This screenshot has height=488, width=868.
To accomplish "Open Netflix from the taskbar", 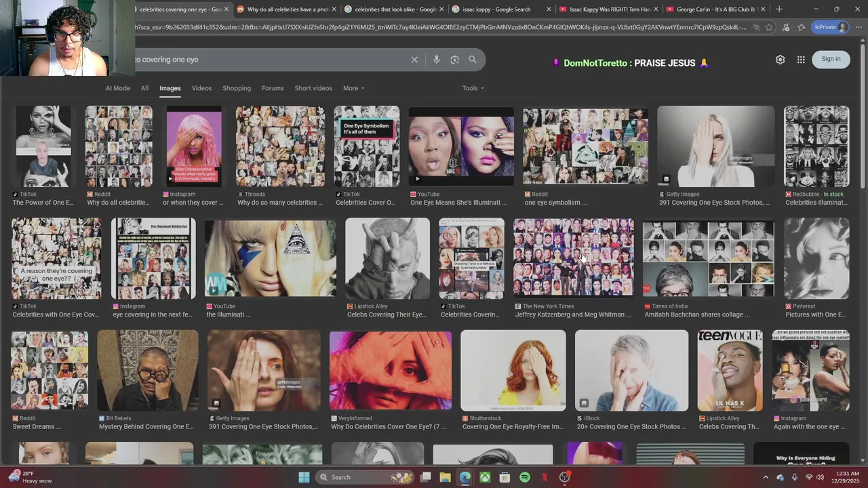I will [545, 477].
